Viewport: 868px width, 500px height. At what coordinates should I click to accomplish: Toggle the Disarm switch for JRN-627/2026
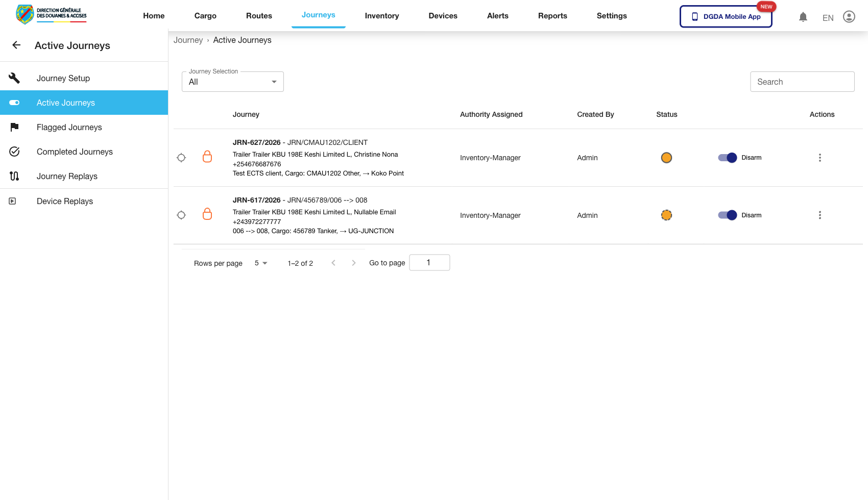click(x=727, y=158)
